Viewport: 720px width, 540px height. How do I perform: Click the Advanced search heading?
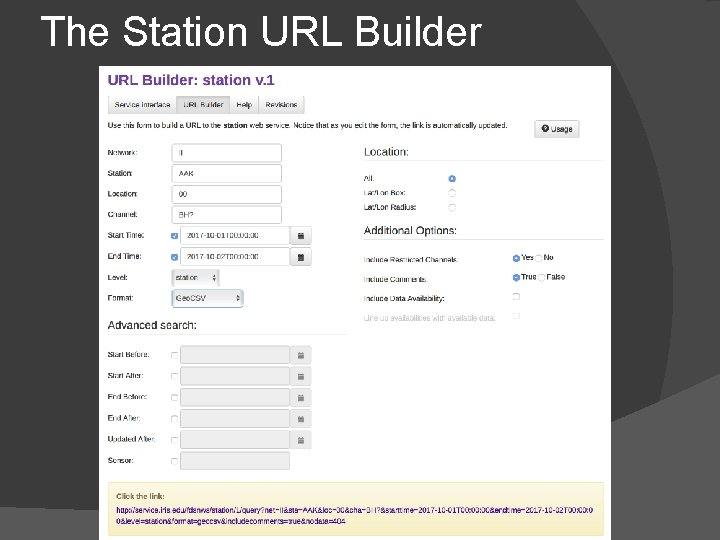tap(152, 325)
